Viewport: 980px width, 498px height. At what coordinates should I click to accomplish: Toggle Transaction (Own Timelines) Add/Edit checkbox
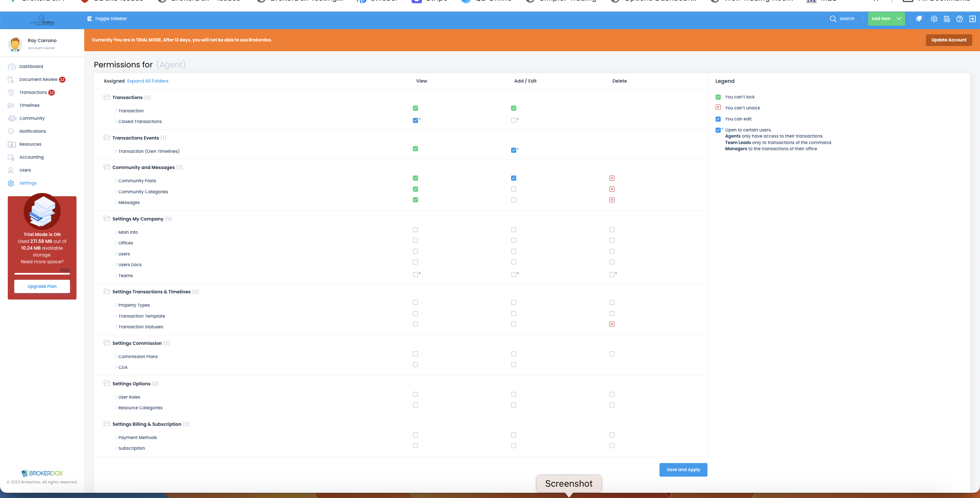(x=514, y=150)
